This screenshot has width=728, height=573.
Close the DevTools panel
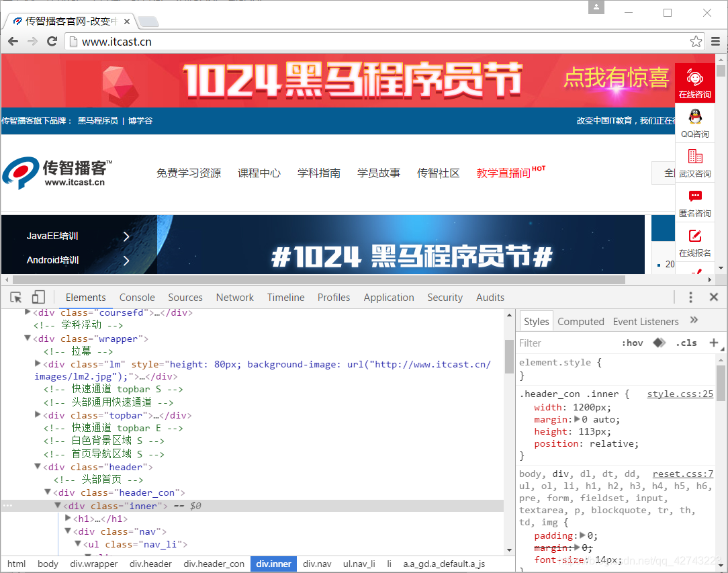[x=714, y=297]
